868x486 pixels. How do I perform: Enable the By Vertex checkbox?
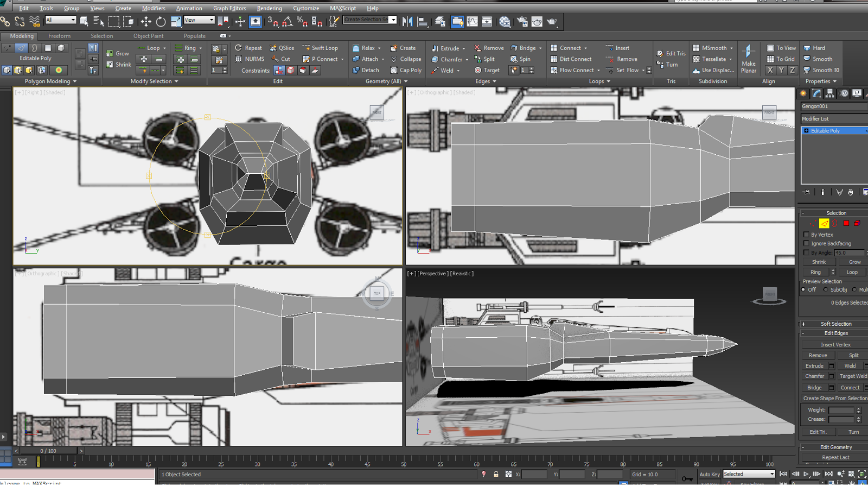click(x=806, y=235)
